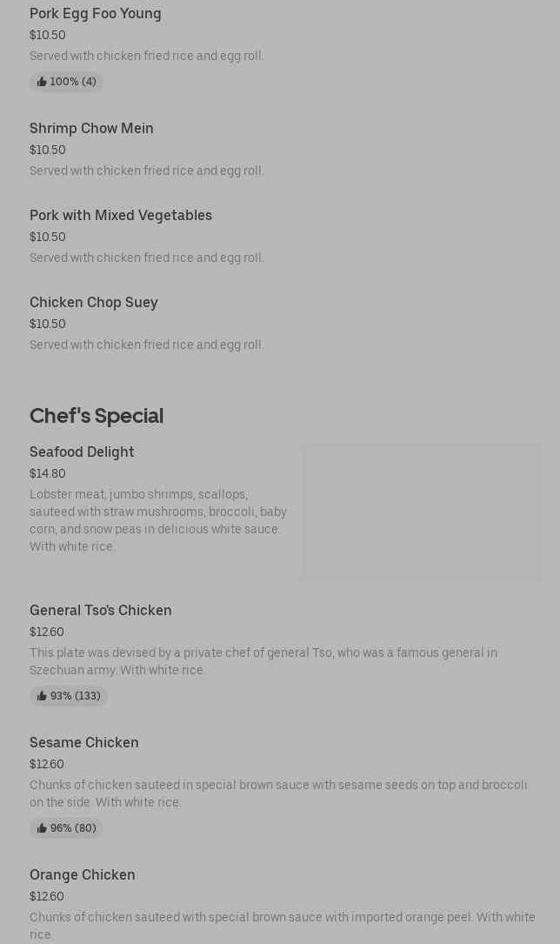The width and height of the screenshot is (560, 944).
Task: Click thumbs-up icon under Sesame Chicken
Action: [x=42, y=828]
